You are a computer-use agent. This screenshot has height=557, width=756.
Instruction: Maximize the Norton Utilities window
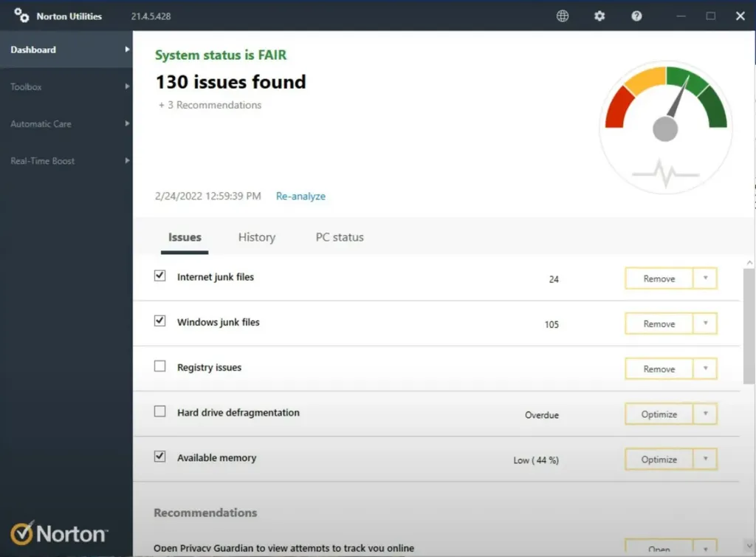pos(711,16)
